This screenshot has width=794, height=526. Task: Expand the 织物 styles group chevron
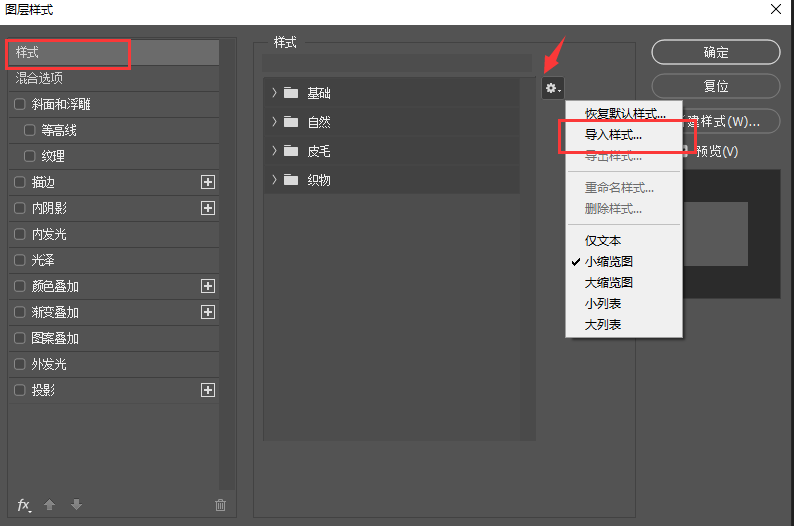point(274,180)
